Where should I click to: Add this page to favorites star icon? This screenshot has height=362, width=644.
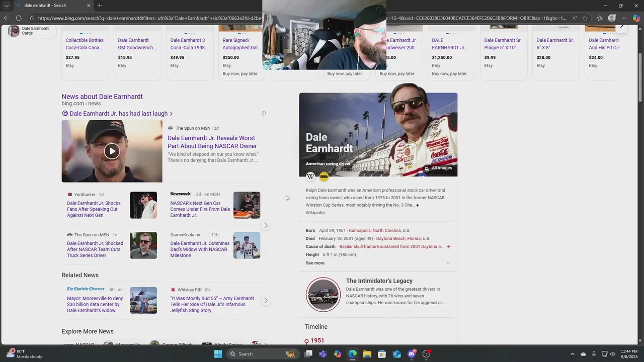point(586,18)
